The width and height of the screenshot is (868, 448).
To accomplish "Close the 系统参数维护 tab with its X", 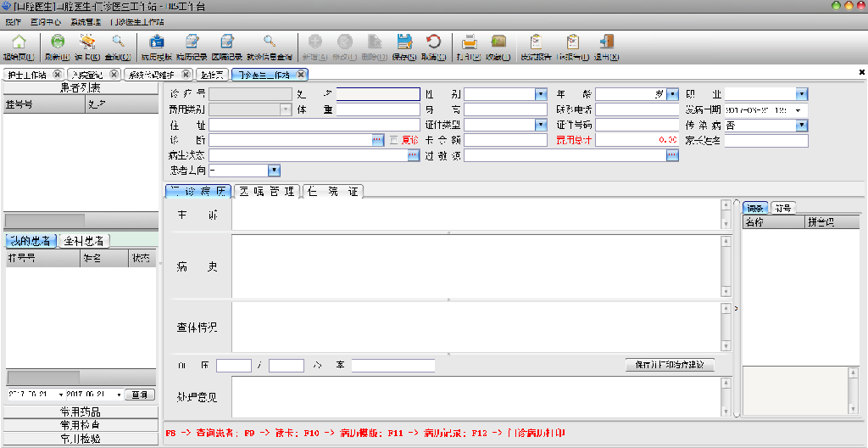I will pyautogui.click(x=186, y=75).
